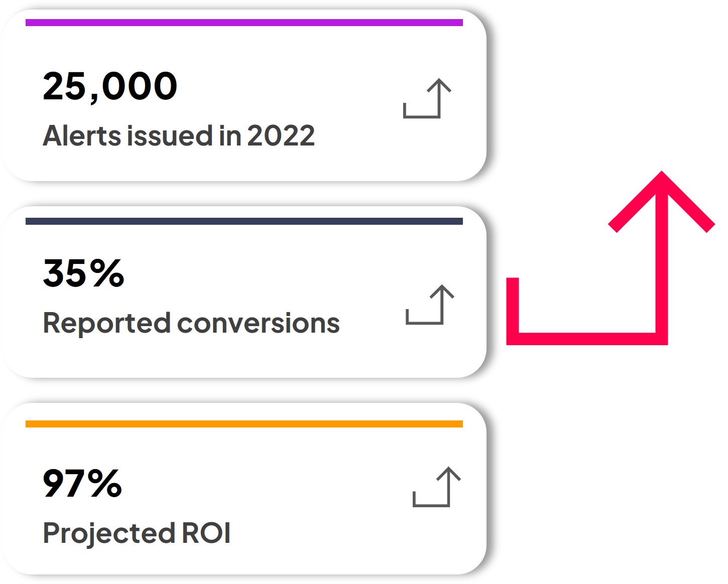Viewport: 728px width, 584px height.
Task: Click the orange bar atop the ROI card
Action: (244, 424)
